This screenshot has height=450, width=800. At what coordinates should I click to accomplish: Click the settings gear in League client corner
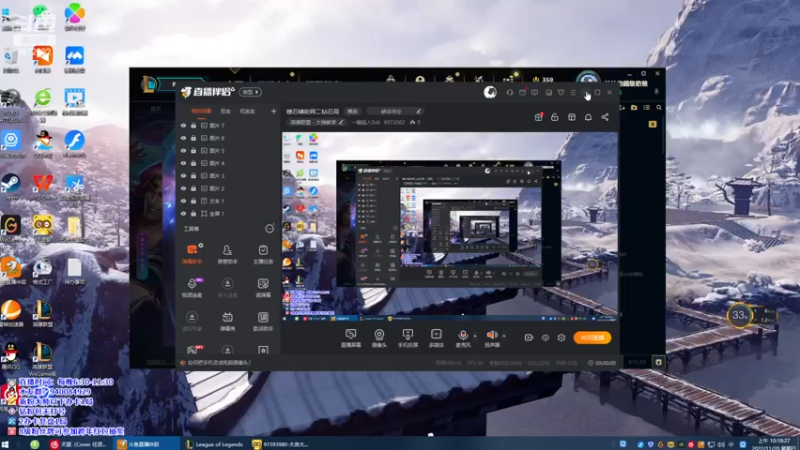[659, 362]
